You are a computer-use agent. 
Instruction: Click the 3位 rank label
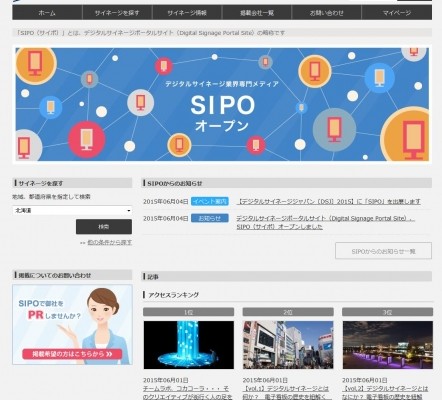(x=388, y=312)
